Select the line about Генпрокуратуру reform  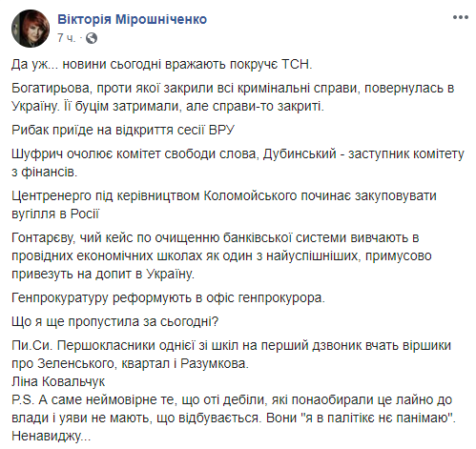coord(168,298)
